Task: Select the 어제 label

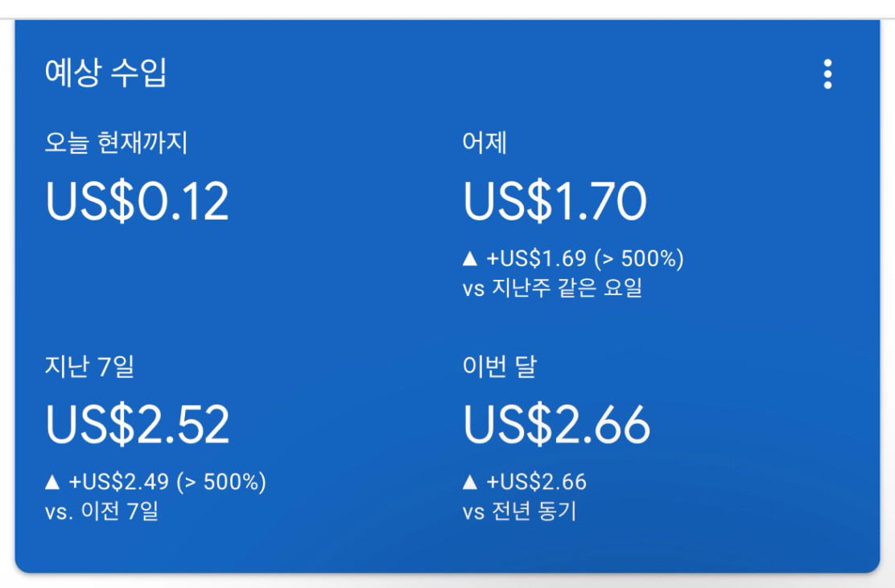Action: (485, 144)
